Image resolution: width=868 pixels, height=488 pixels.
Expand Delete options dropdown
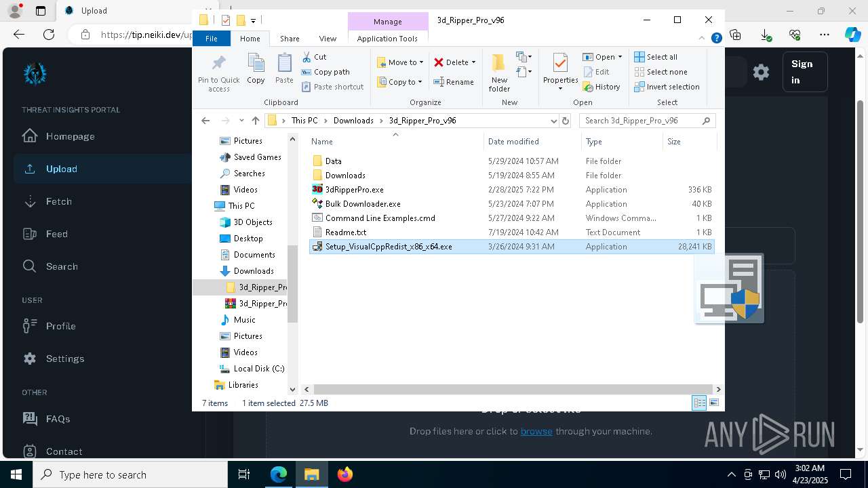point(473,62)
